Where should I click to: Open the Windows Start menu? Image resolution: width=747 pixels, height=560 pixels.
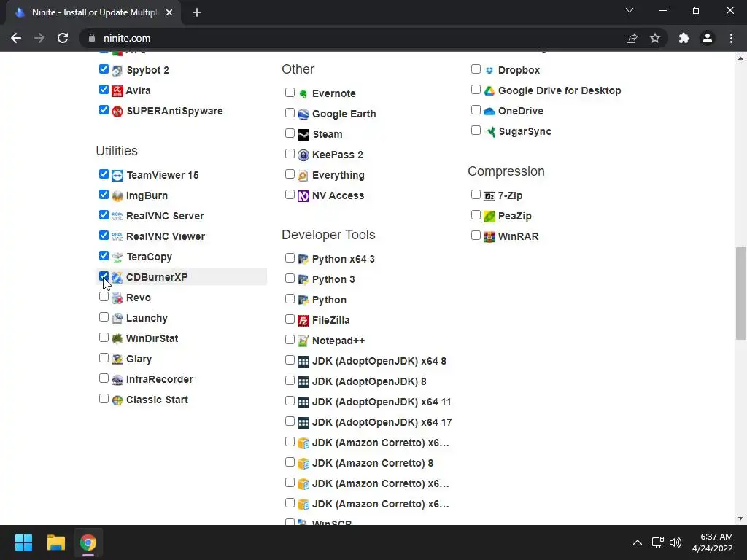(23, 542)
